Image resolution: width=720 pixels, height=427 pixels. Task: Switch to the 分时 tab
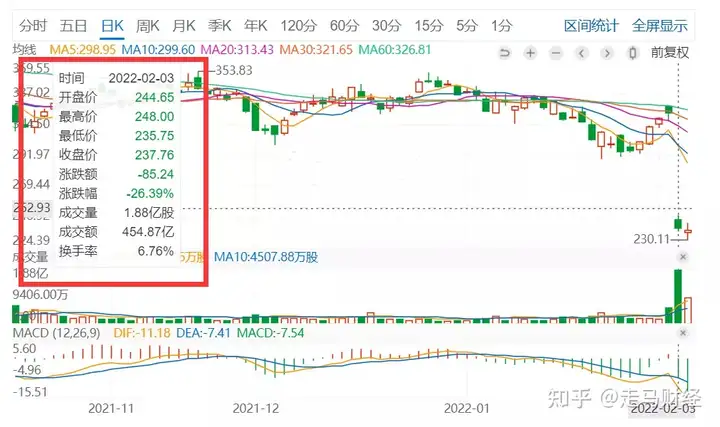[x=33, y=26]
